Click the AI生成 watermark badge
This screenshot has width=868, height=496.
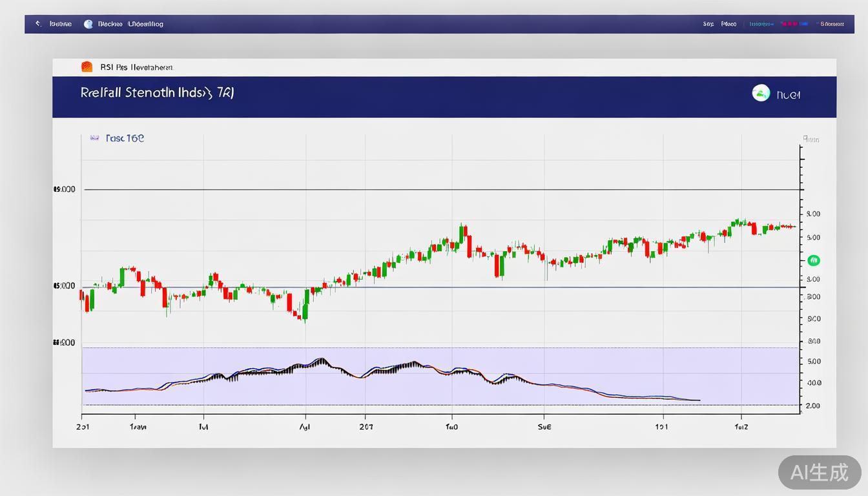click(x=819, y=472)
